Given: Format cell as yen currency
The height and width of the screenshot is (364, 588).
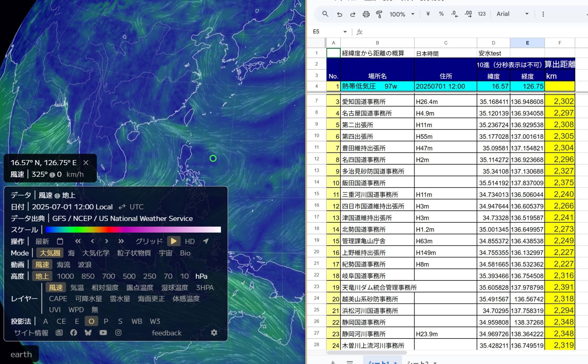Looking at the screenshot, I should [428, 14].
